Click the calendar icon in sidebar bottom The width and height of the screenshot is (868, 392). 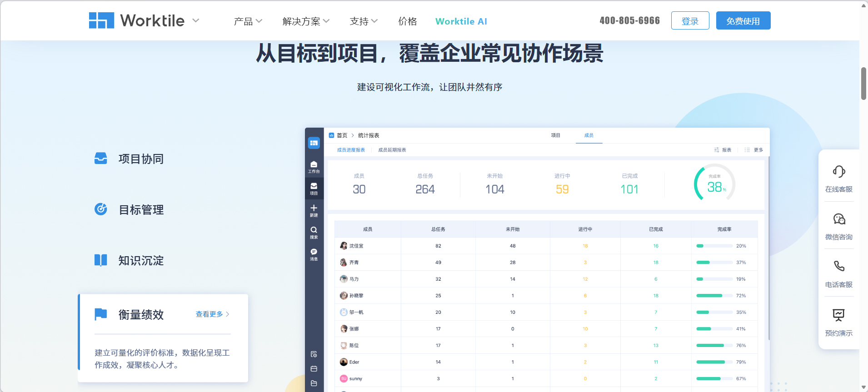pos(314,369)
